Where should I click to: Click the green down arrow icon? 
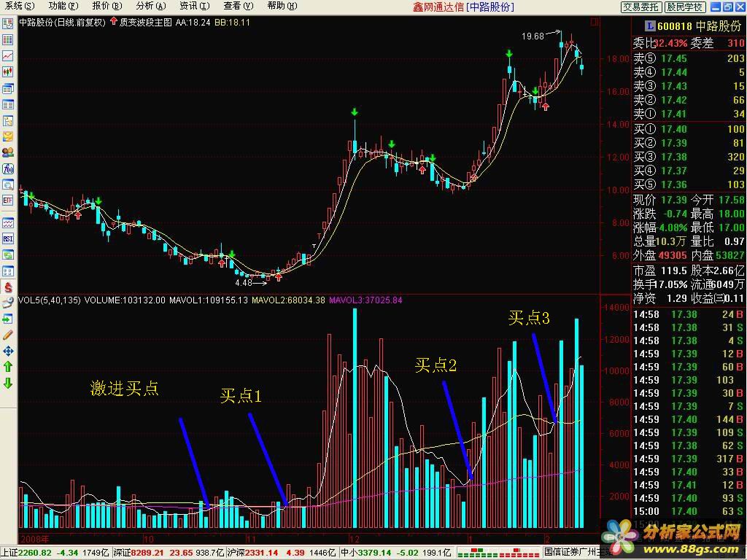(7, 383)
